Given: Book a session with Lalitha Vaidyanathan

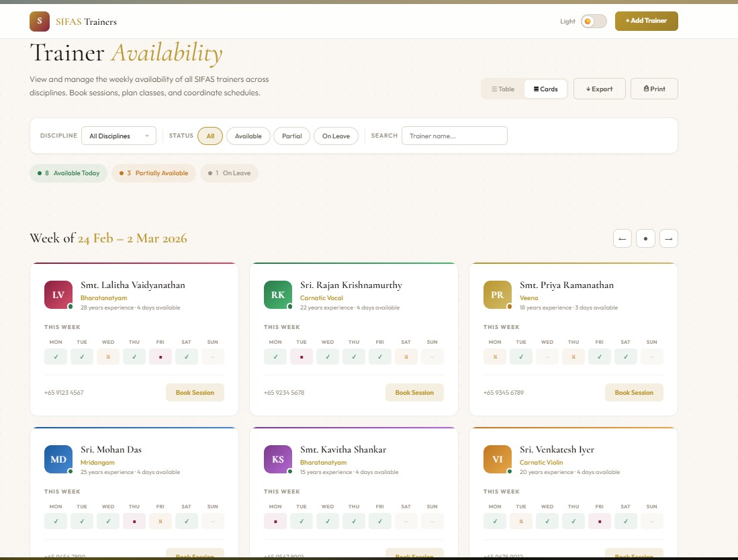Looking at the screenshot, I should click(195, 392).
